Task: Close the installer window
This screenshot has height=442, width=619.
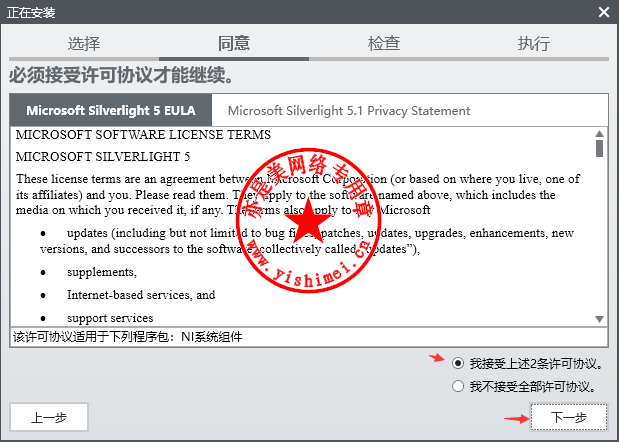Action: pyautogui.click(x=604, y=12)
